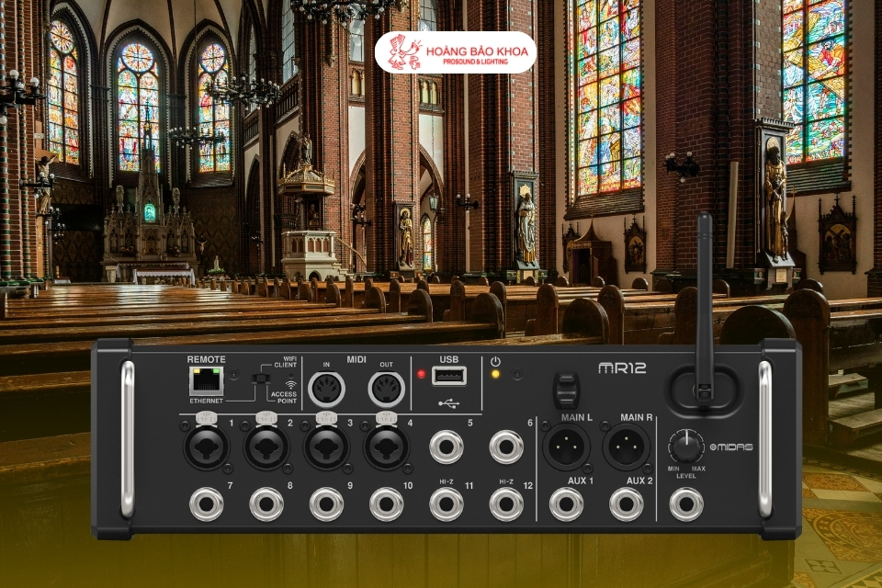882x588 pixels.
Task: Click the MIDAS brand logo
Action: (731, 447)
